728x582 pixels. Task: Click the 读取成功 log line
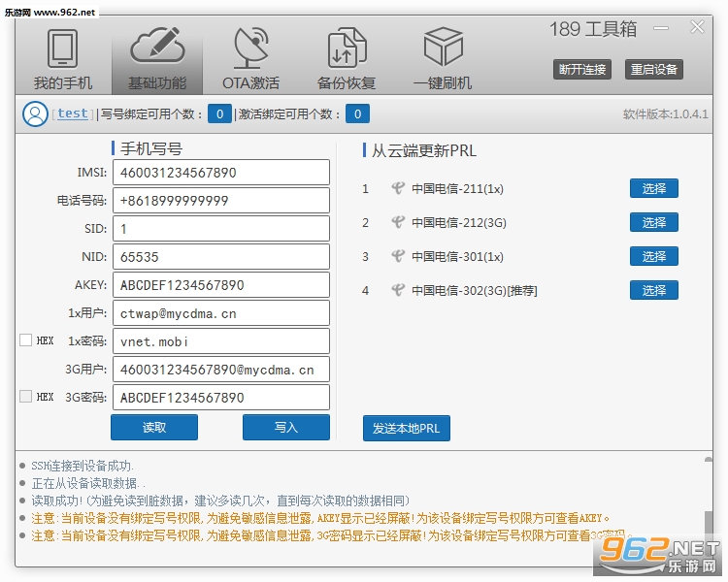tap(220, 501)
